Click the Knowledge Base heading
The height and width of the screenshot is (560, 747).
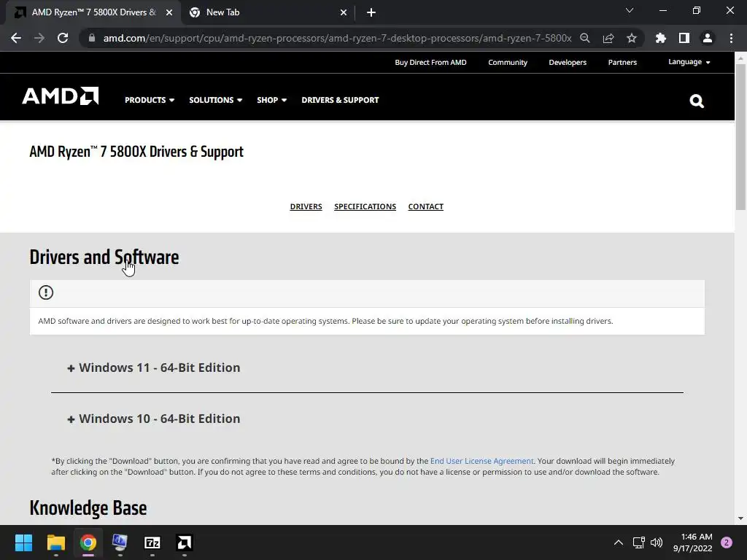pyautogui.click(x=88, y=508)
